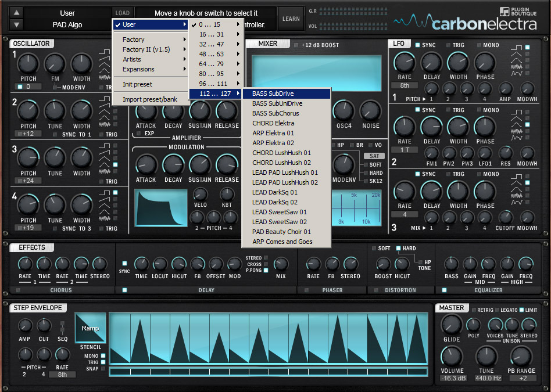Enable the CHORUS effect
The image size is (551, 392).
[x=18, y=290]
